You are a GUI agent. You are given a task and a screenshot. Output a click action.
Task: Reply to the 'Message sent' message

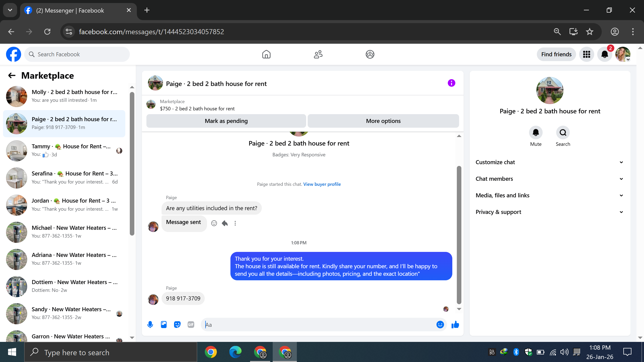[x=225, y=223]
